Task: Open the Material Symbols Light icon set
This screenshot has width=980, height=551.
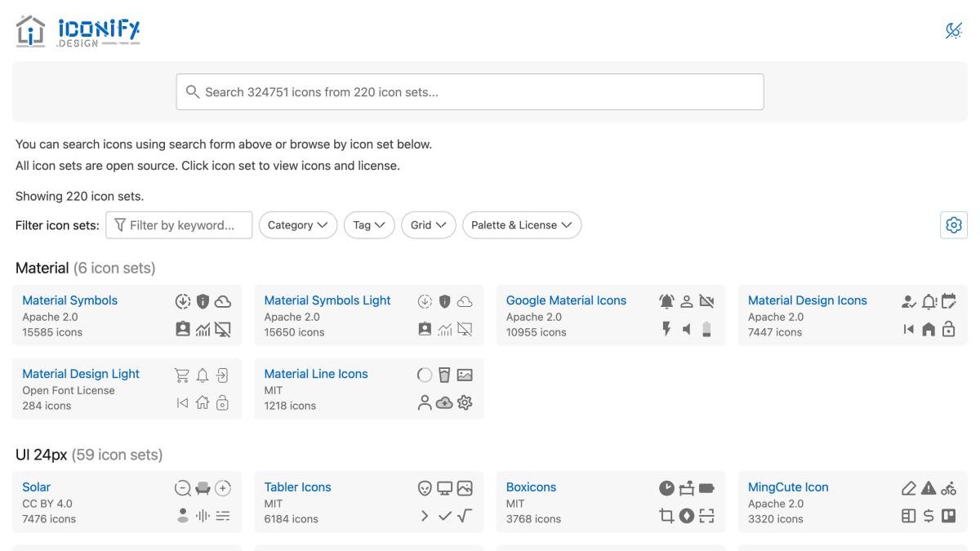Action: [327, 300]
